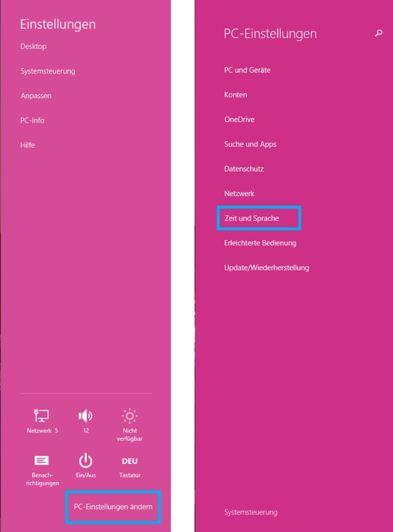Click the search magnifier in PC-Einstellungen
Image resolution: width=393 pixels, height=532 pixels.
coord(379,33)
